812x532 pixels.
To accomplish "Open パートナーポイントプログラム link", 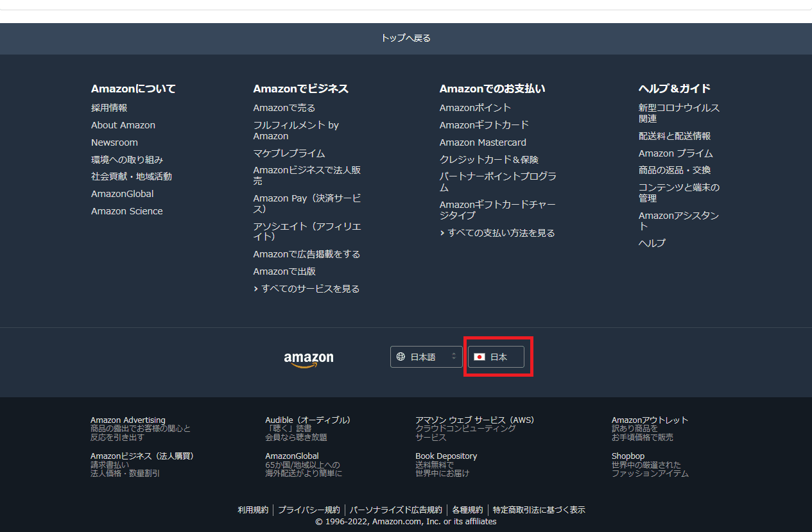I will 498,182.
